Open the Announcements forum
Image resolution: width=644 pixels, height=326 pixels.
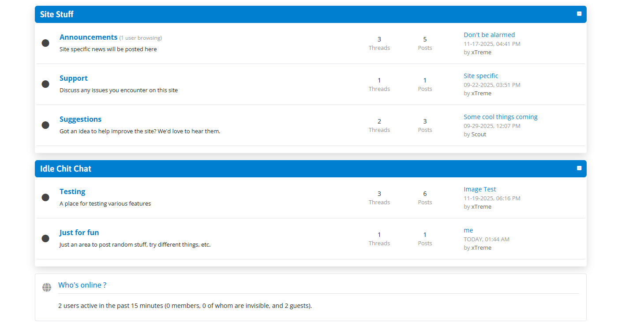(x=88, y=37)
